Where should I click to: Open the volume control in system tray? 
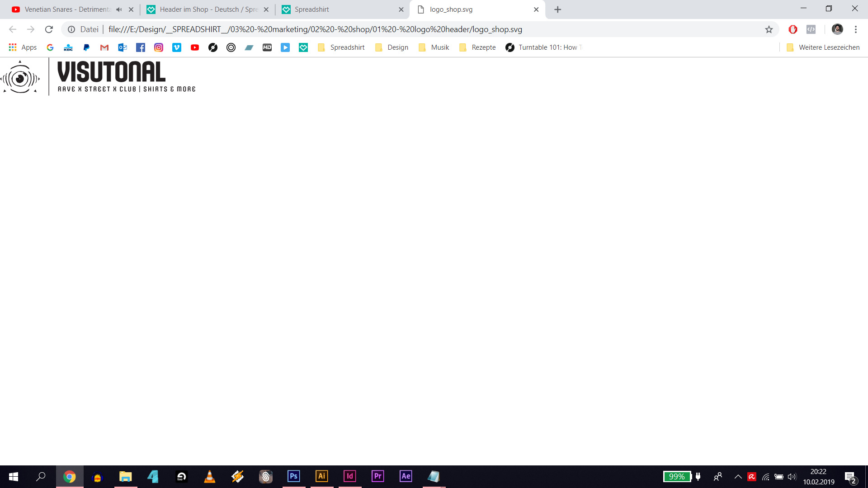click(x=792, y=477)
